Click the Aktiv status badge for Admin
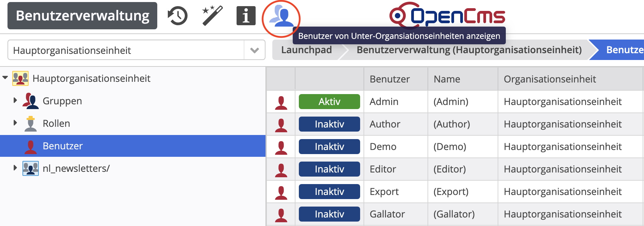This screenshot has height=226, width=644. pyautogui.click(x=329, y=102)
